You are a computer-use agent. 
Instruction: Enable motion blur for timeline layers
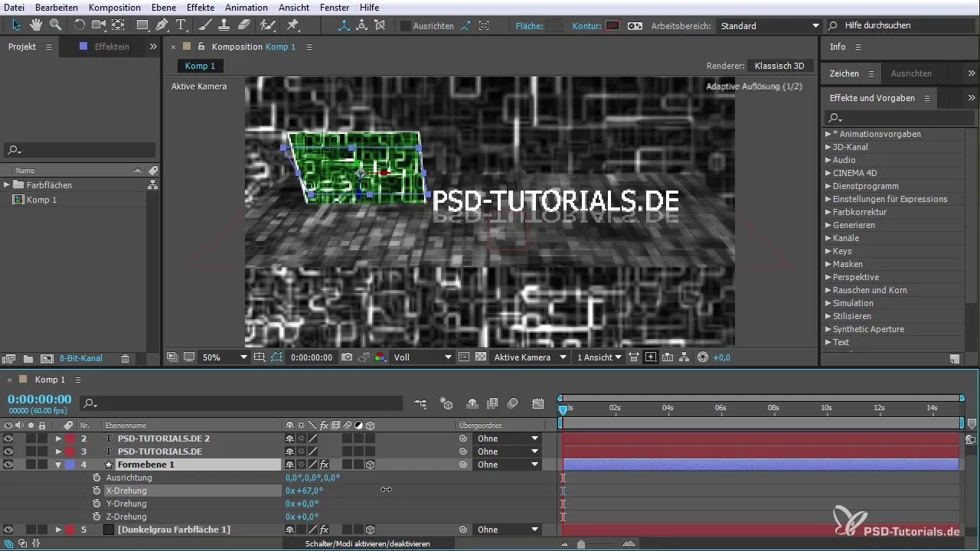(512, 403)
